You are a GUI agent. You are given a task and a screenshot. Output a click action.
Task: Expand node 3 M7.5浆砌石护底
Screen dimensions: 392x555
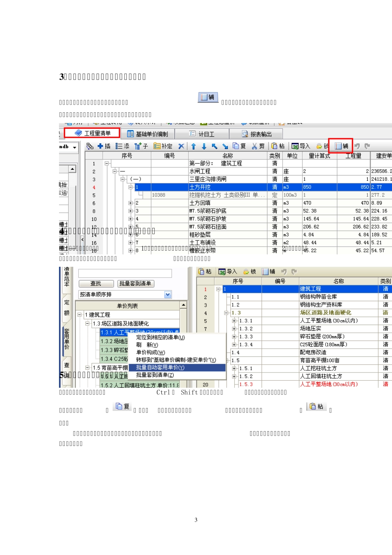pos(130,211)
